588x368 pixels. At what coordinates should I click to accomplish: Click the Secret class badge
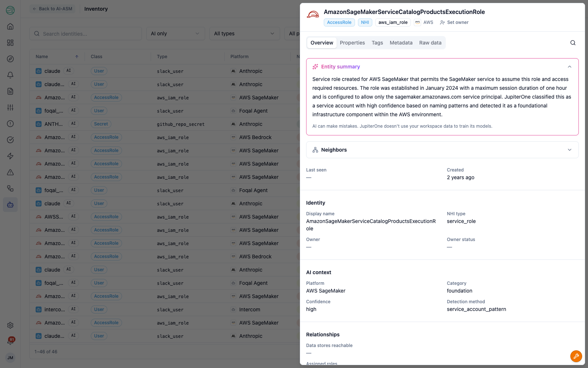coord(101,124)
